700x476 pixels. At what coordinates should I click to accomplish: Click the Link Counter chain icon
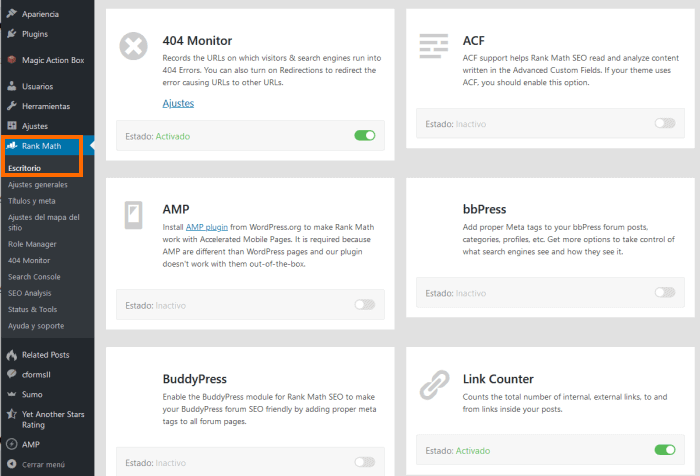point(434,384)
